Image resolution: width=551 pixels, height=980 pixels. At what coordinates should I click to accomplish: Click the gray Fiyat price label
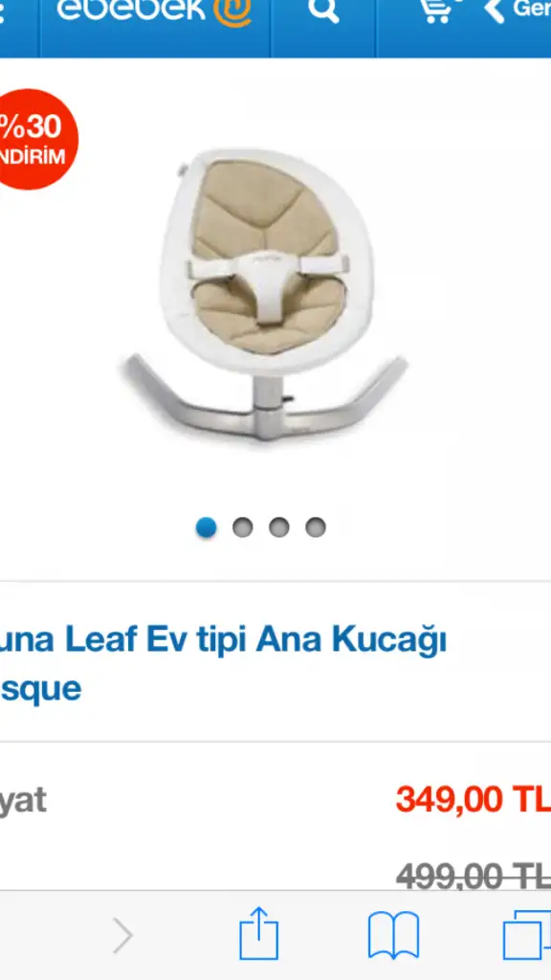tap(23, 801)
